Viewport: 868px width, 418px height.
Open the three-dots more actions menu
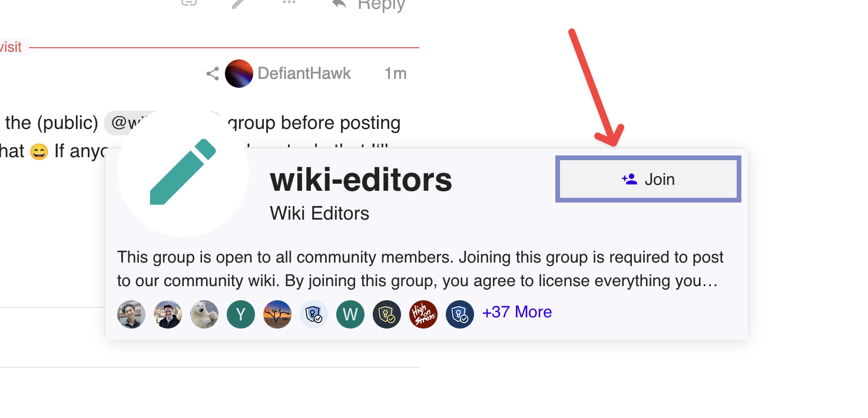point(289,3)
